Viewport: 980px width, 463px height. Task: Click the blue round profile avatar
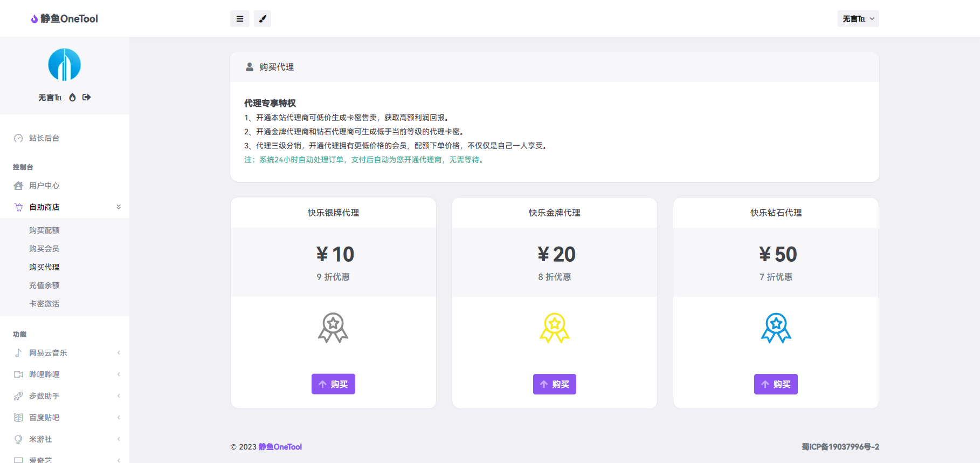click(65, 65)
